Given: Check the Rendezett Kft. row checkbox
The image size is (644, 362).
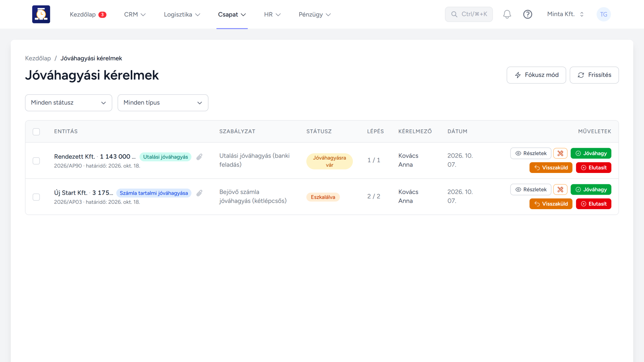Looking at the screenshot, I should 36,161.
